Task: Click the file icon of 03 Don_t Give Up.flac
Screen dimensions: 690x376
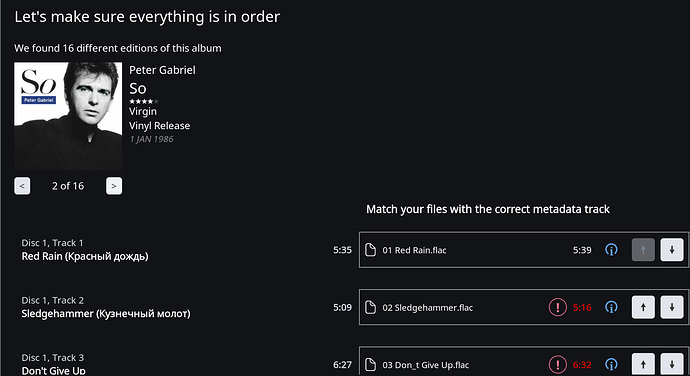Action: click(x=371, y=365)
